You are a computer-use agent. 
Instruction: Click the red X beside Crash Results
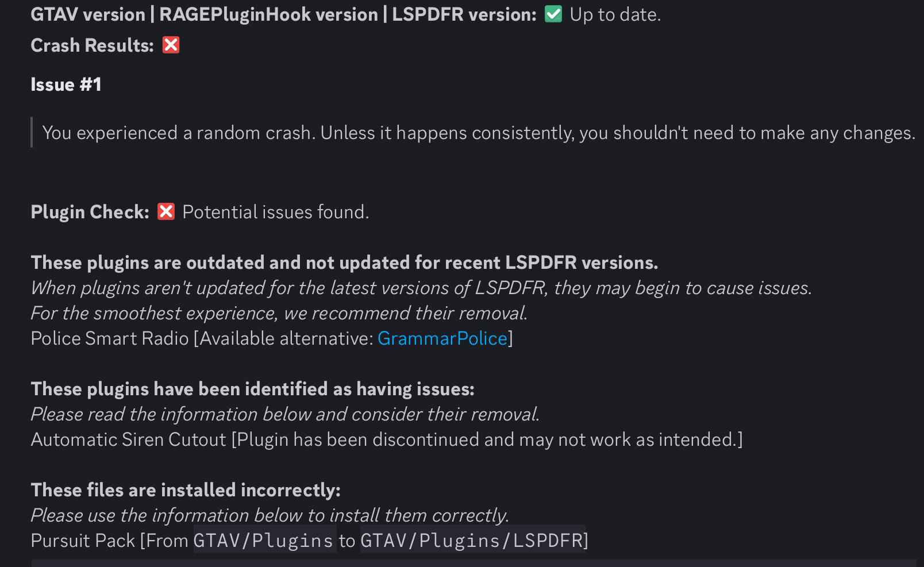pyautogui.click(x=171, y=45)
